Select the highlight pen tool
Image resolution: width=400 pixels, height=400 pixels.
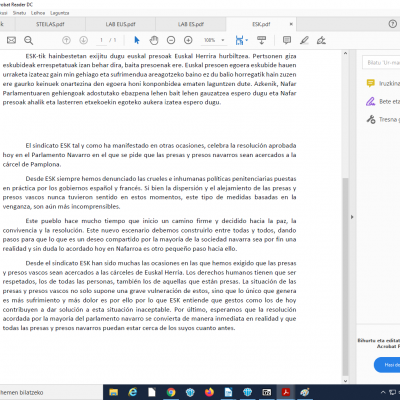point(304,40)
